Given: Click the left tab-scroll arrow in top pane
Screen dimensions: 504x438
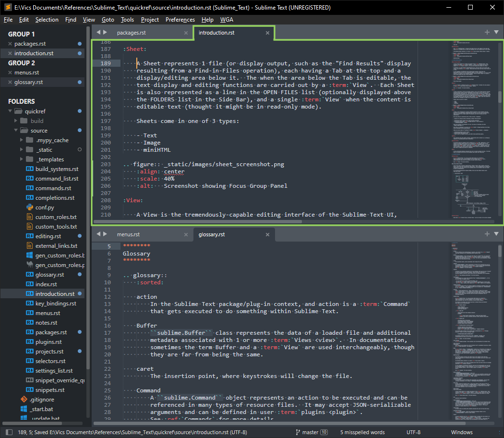Looking at the screenshot, I should click(x=98, y=32).
